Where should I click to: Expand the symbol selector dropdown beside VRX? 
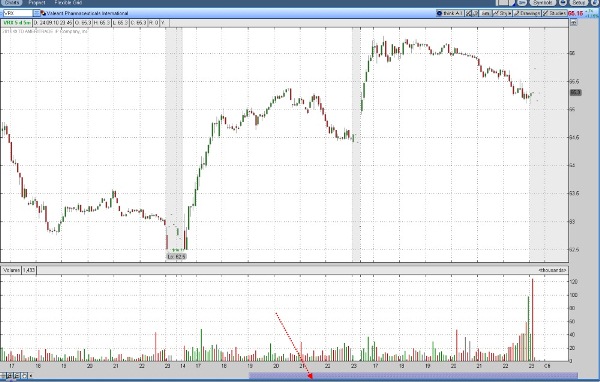pos(37,13)
